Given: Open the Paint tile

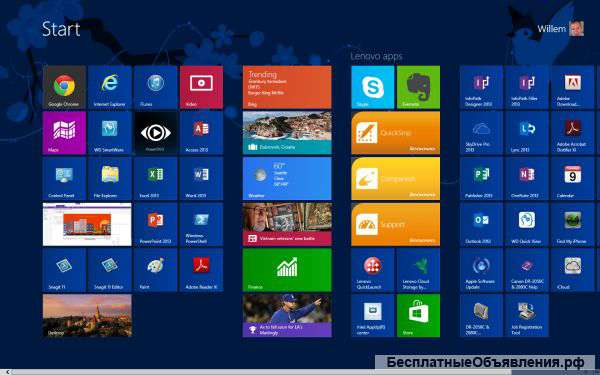Looking at the screenshot, I should pos(156,270).
